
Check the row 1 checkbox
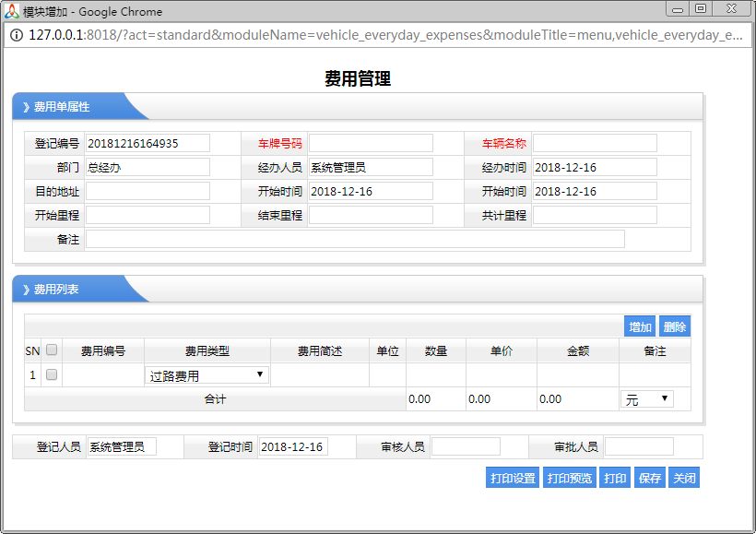point(52,375)
